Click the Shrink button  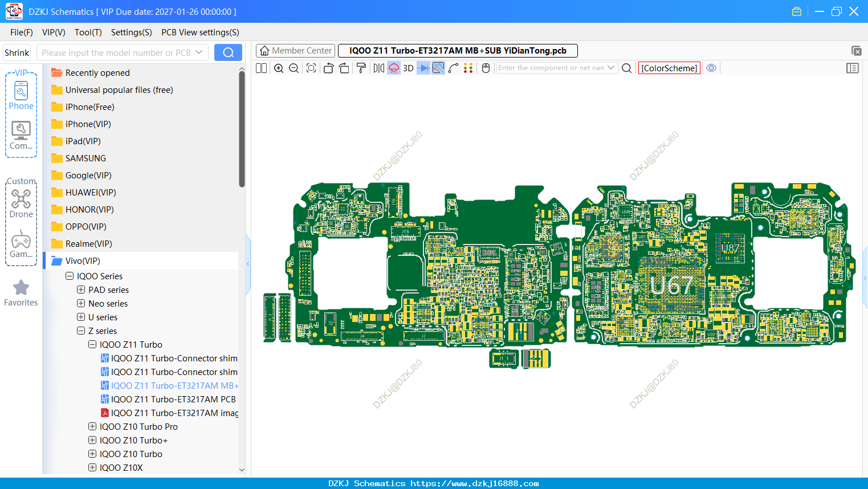click(17, 52)
